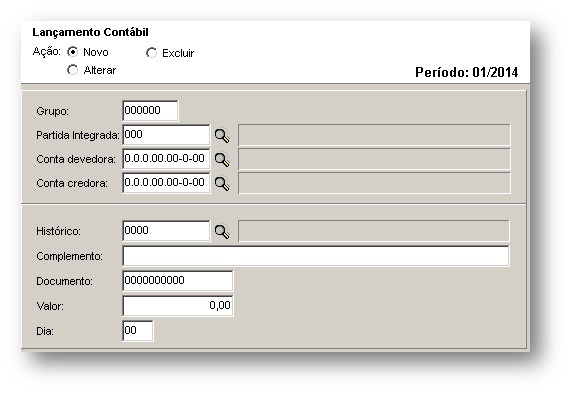Select the Novo action radio button
Screen dimensions: 572x394
[73, 52]
